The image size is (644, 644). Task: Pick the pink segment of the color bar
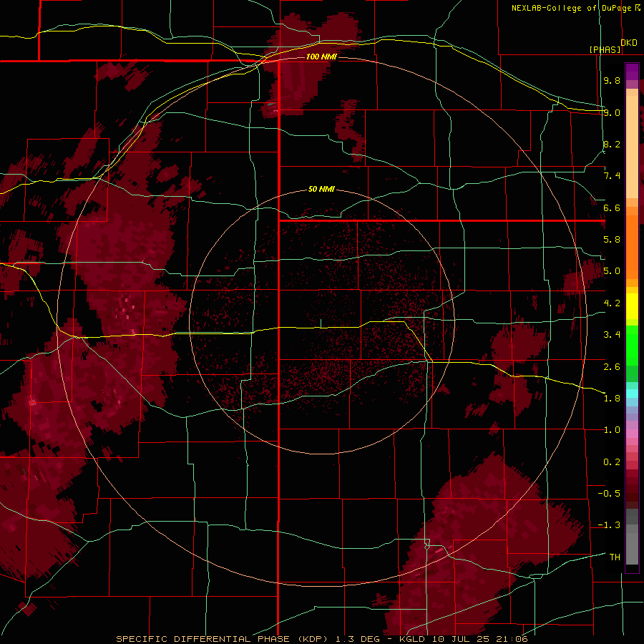(632, 434)
